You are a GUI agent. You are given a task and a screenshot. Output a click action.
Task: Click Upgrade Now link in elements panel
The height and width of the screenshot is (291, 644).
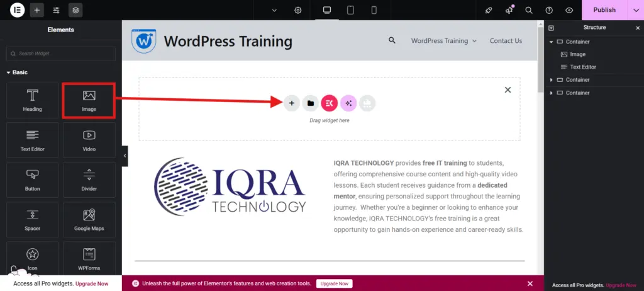coord(92,283)
